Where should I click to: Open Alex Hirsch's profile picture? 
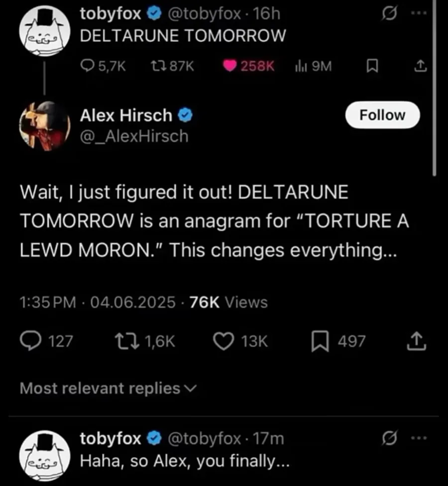(x=44, y=126)
